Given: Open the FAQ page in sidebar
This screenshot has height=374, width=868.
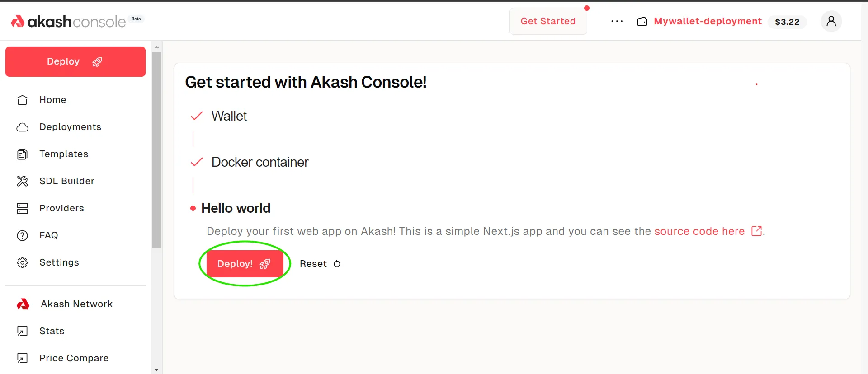Looking at the screenshot, I should [48, 235].
